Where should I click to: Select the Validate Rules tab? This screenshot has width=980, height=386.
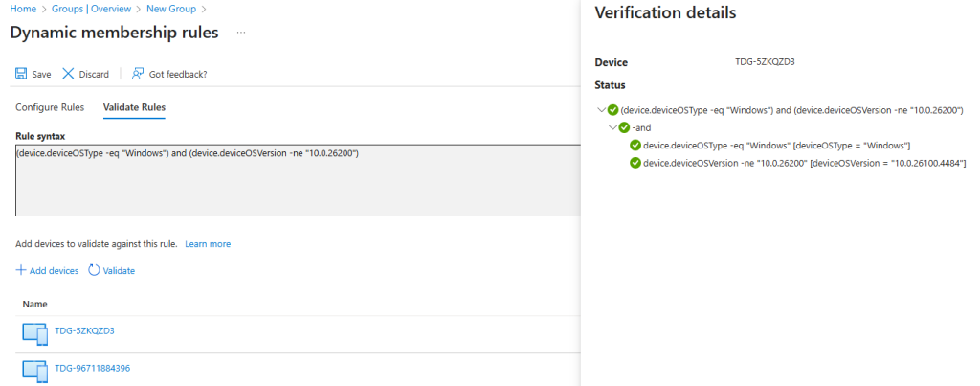pyautogui.click(x=134, y=106)
